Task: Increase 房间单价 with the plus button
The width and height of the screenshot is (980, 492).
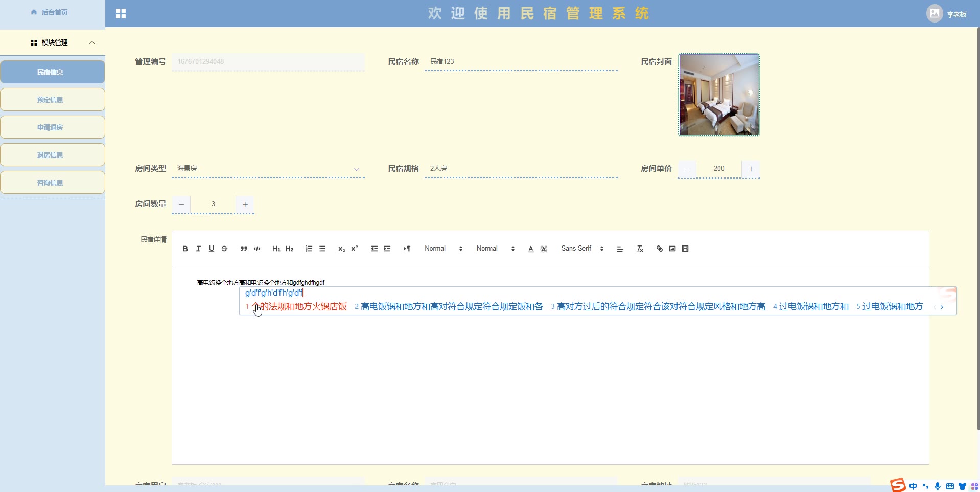Action: pyautogui.click(x=751, y=169)
